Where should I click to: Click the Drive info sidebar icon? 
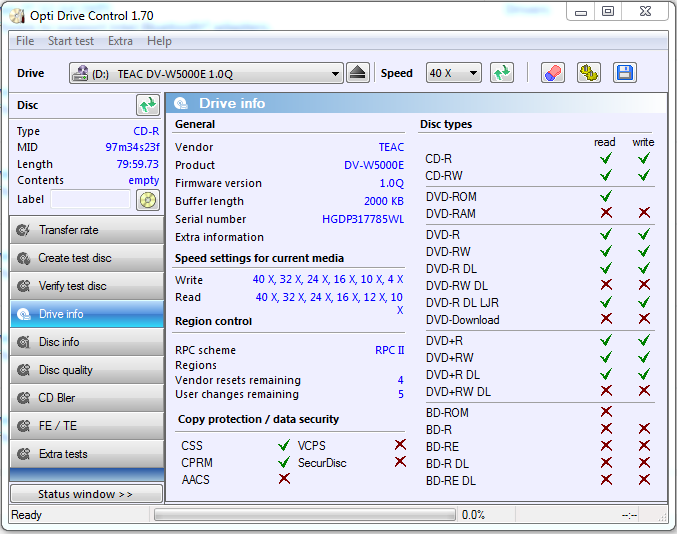tap(23, 314)
